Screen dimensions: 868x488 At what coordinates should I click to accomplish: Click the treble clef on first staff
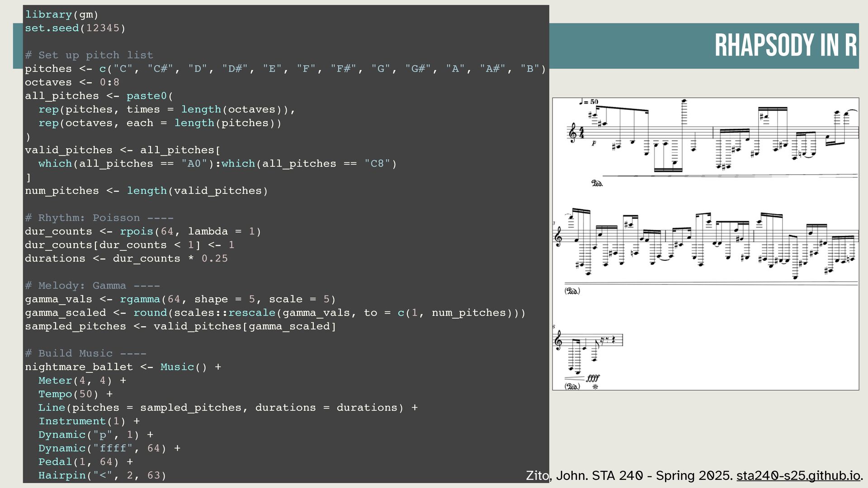coord(572,133)
